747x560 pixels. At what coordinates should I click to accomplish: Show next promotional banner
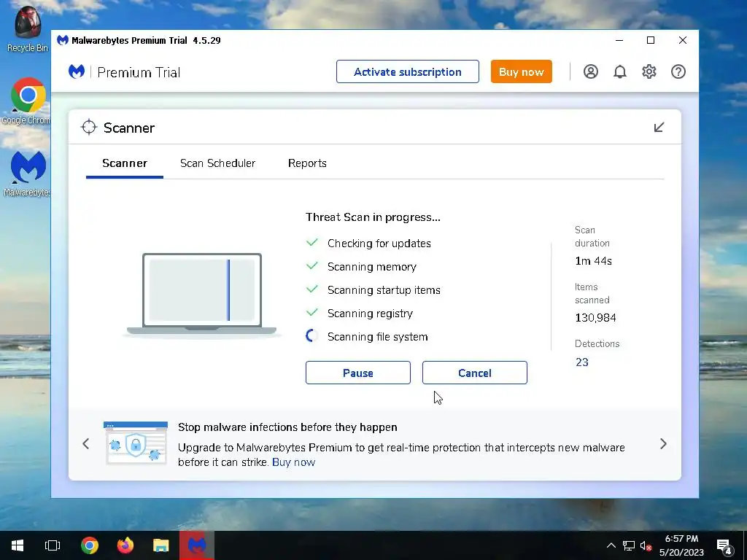[x=663, y=444]
